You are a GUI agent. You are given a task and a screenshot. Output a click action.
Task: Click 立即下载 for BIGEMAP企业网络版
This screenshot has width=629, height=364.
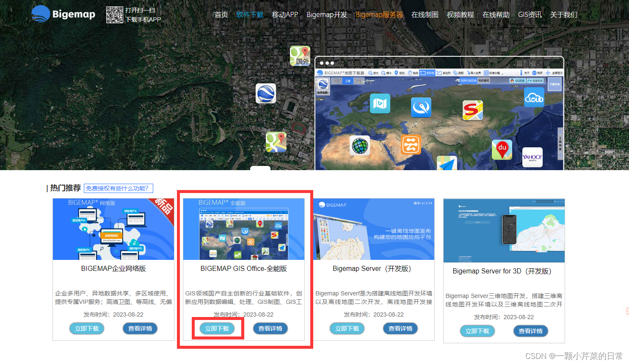(87, 328)
